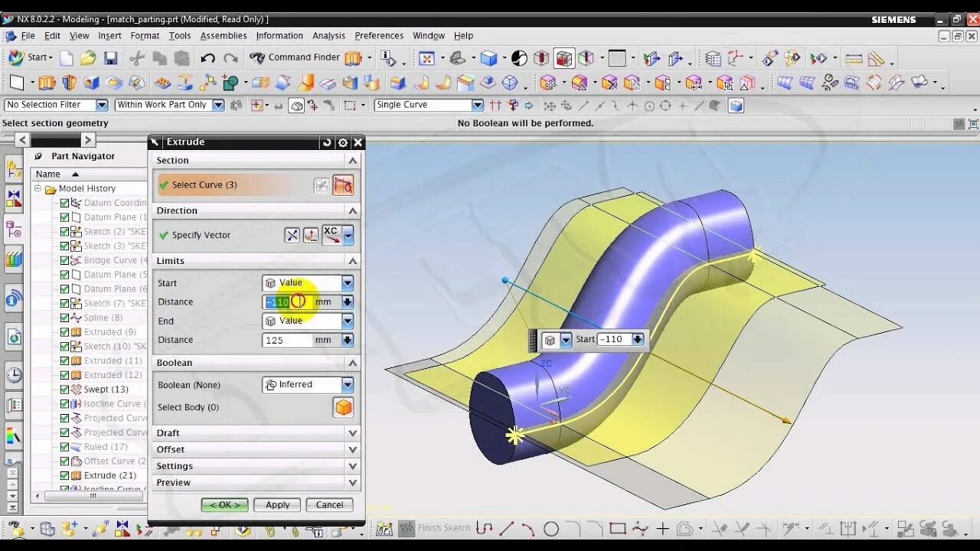Toggle the Extrude (21) checkbox
Viewport: 980px width, 551px height.
click(64, 475)
